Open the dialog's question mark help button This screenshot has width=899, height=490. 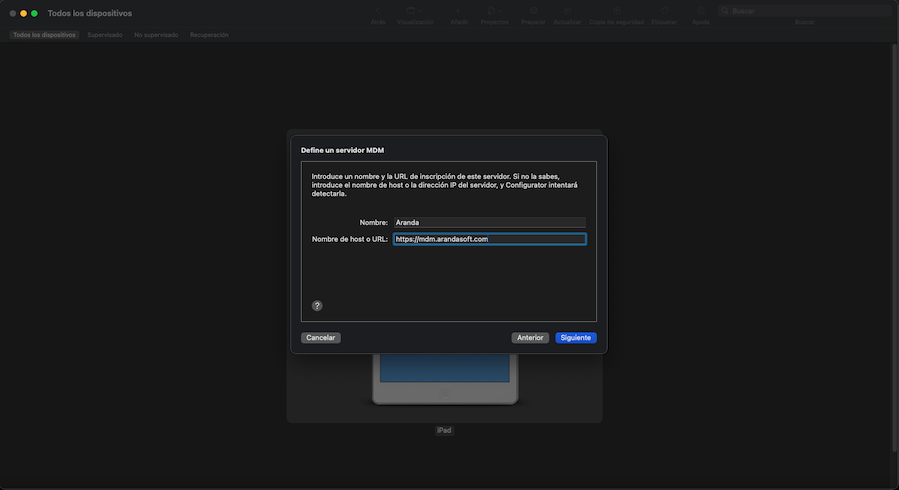[x=317, y=305]
